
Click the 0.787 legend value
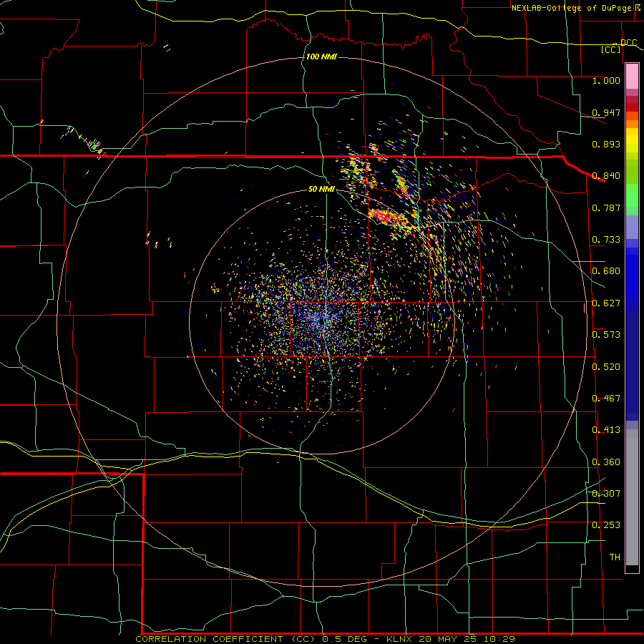tap(606, 208)
